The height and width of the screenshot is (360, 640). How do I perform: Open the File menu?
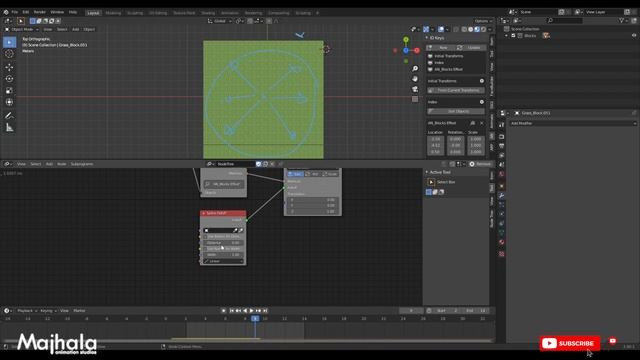15,12
